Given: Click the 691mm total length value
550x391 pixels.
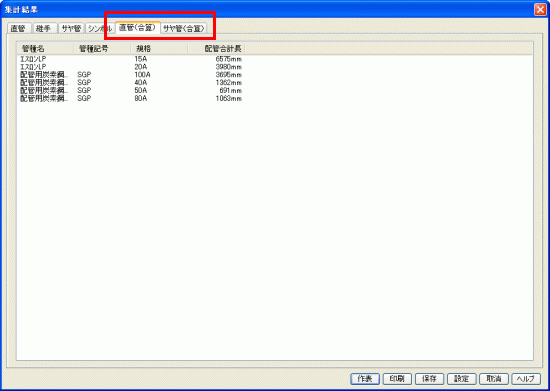Looking at the screenshot, I should click(x=230, y=90).
